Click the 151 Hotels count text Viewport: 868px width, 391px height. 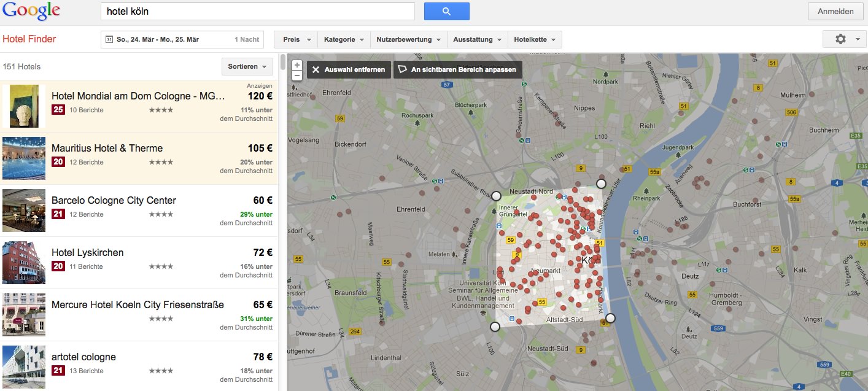(22, 66)
